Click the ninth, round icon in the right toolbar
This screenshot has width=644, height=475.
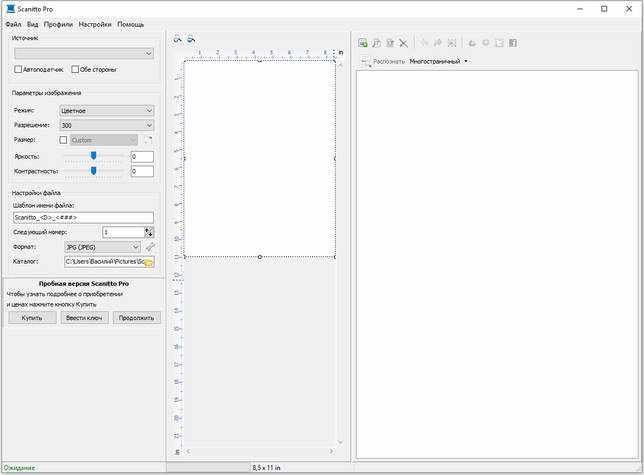[486, 43]
